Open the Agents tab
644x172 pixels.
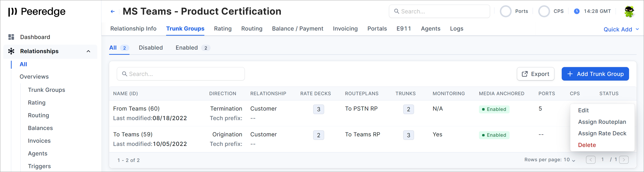point(431,29)
